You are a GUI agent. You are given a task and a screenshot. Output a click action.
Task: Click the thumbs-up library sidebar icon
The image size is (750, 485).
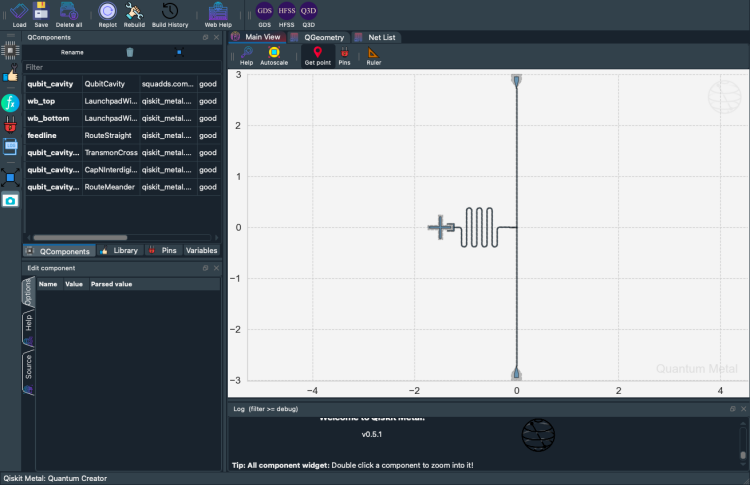click(10, 74)
